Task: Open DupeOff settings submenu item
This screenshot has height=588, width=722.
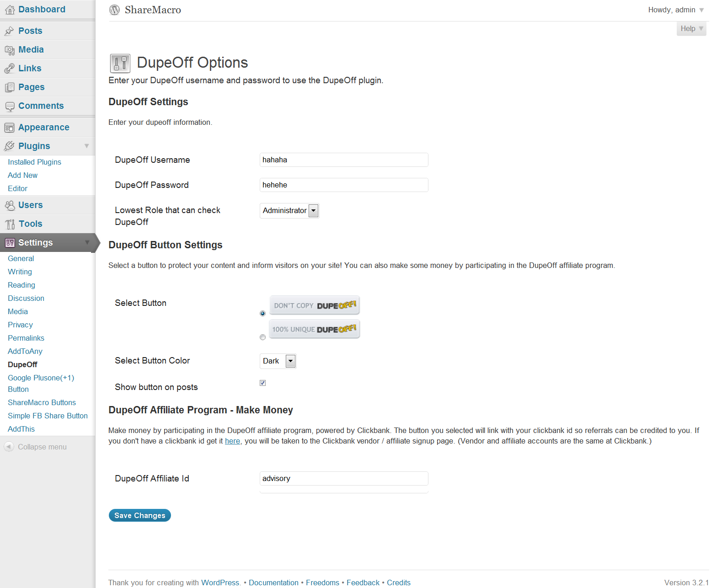Action: click(x=23, y=364)
